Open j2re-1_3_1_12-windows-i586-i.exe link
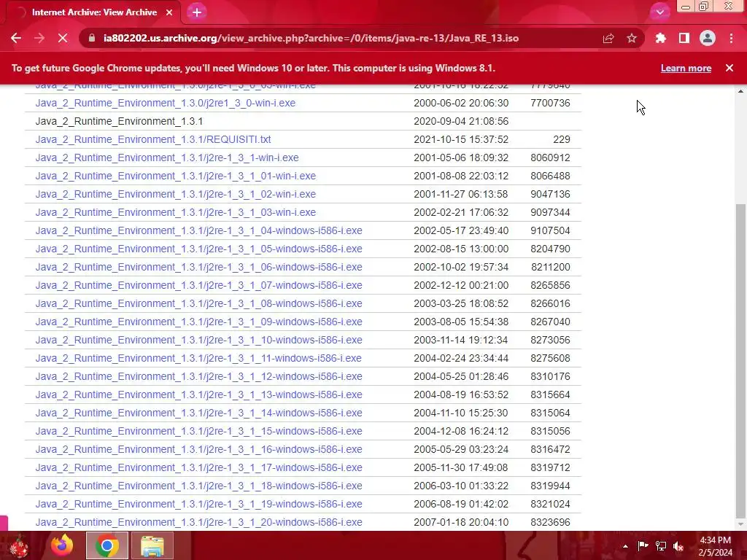Screen dimensions: 747x560 coord(198,376)
